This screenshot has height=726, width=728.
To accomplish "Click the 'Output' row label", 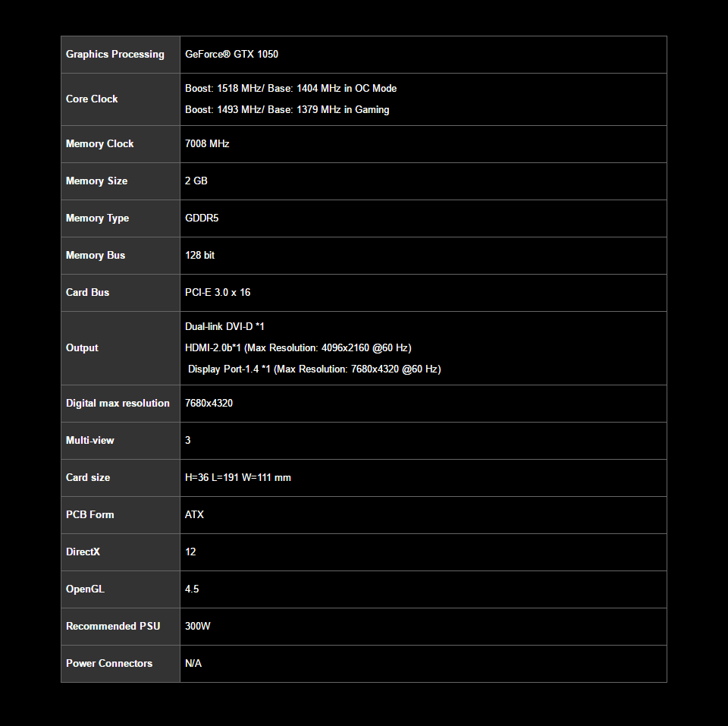I will point(82,348).
